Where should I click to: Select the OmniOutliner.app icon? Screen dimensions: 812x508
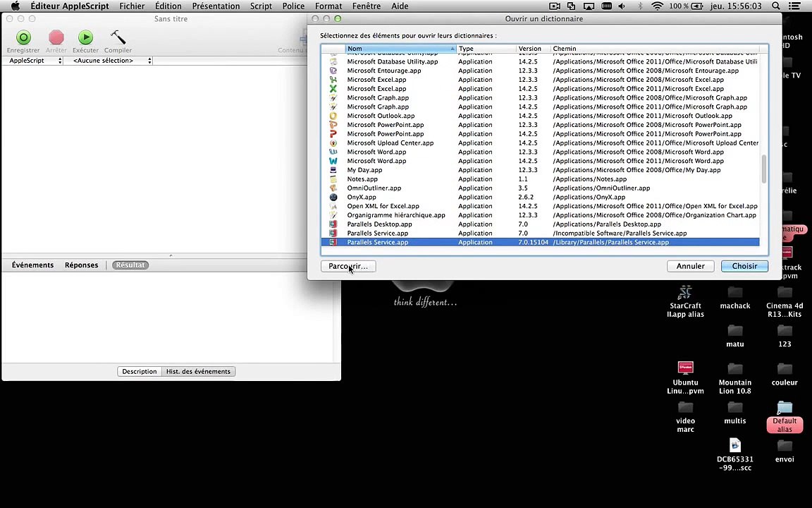(333, 188)
